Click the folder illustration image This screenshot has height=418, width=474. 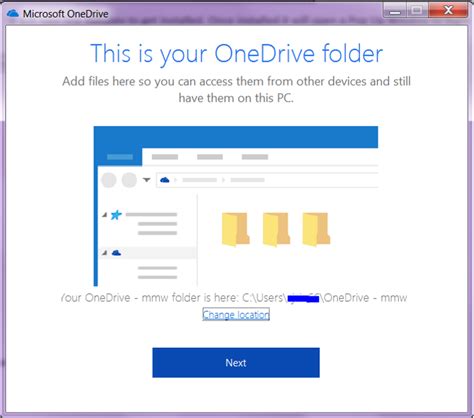tap(236, 206)
